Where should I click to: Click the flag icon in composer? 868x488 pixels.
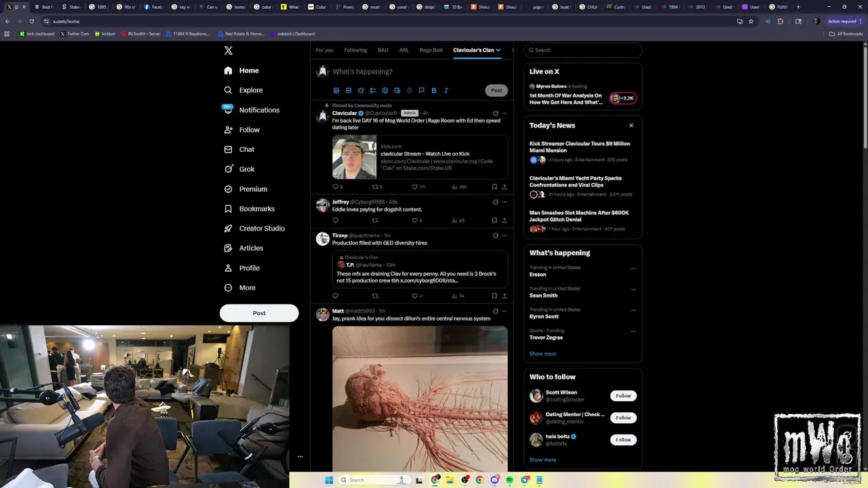421,90
